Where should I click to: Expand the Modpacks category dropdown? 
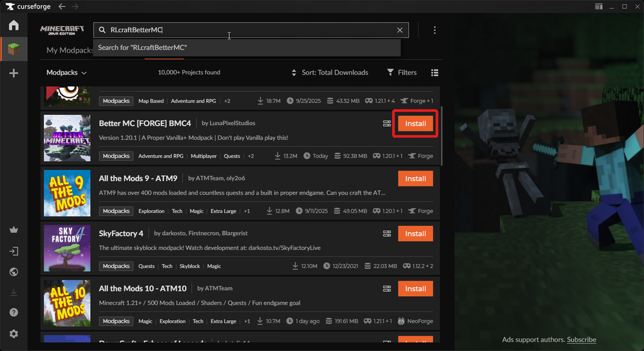coord(67,73)
